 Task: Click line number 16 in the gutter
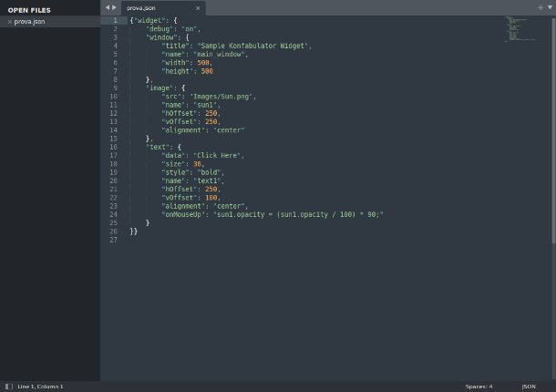[x=113, y=147]
